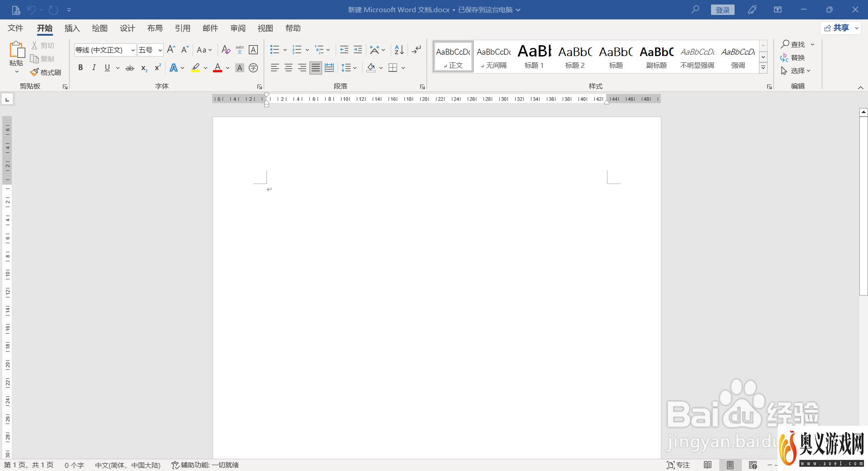Image resolution: width=868 pixels, height=471 pixels.
Task: Apply strikethrough formatting
Action: (130, 68)
